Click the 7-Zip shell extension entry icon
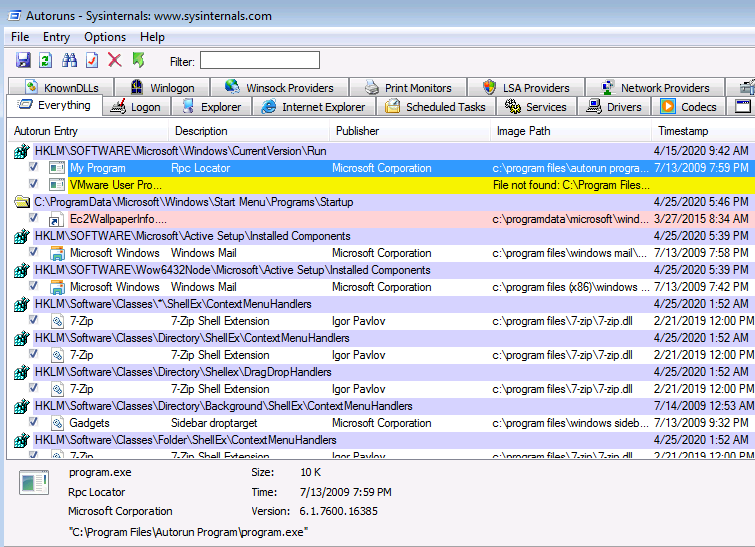 (x=57, y=321)
